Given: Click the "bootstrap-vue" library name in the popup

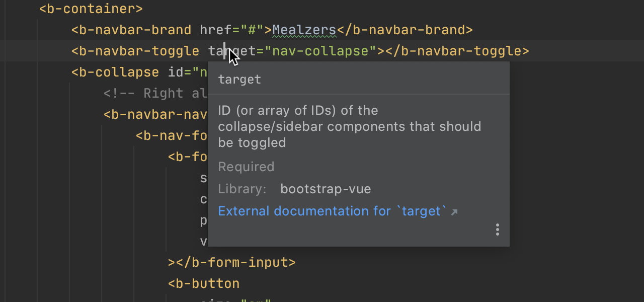Looking at the screenshot, I should click(x=326, y=189).
